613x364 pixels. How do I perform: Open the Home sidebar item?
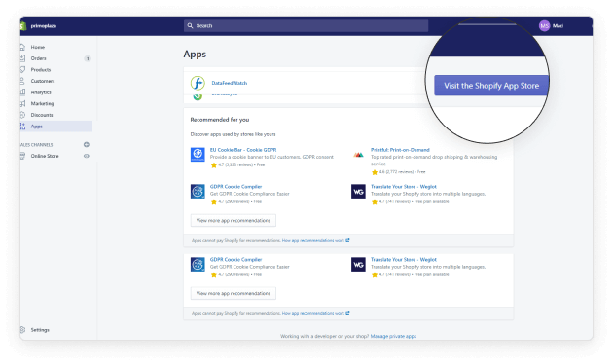click(x=38, y=47)
